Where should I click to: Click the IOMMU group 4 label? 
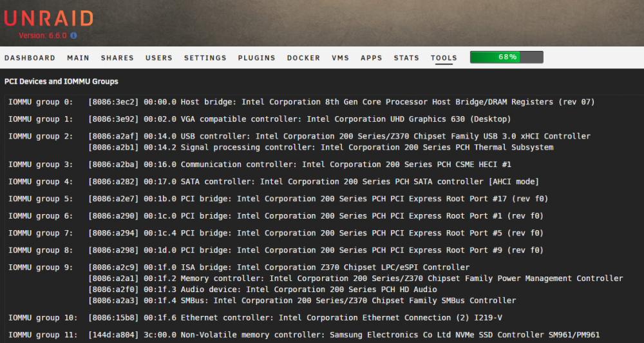(41, 182)
